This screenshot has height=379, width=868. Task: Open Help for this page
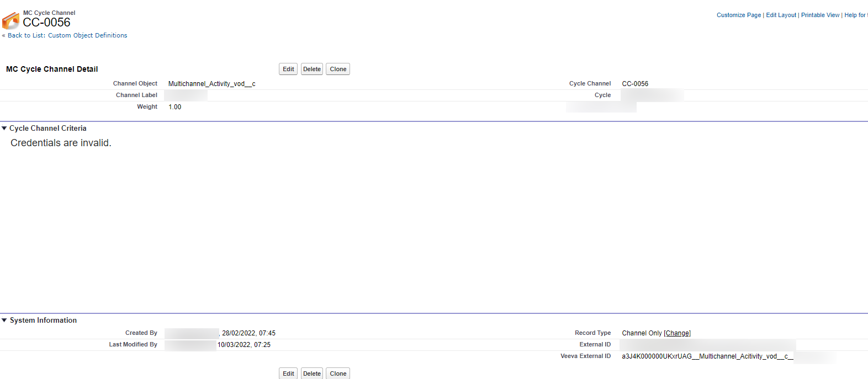coord(855,15)
